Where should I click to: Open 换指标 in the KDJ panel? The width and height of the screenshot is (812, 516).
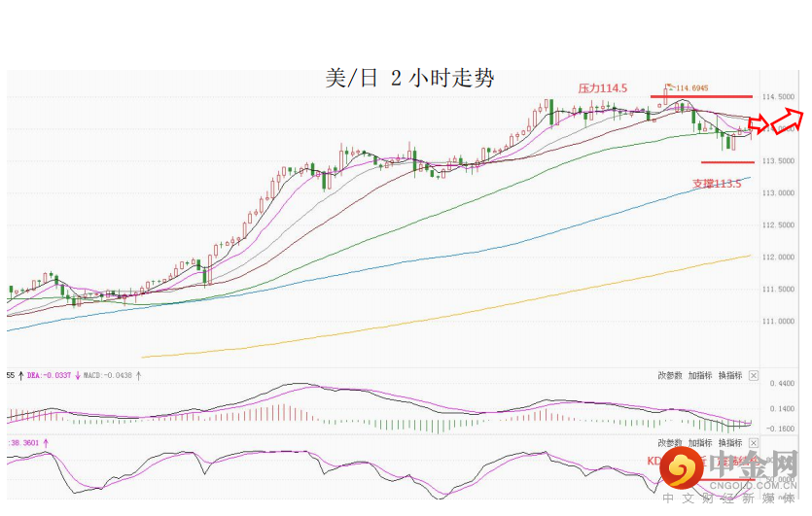pos(730,442)
